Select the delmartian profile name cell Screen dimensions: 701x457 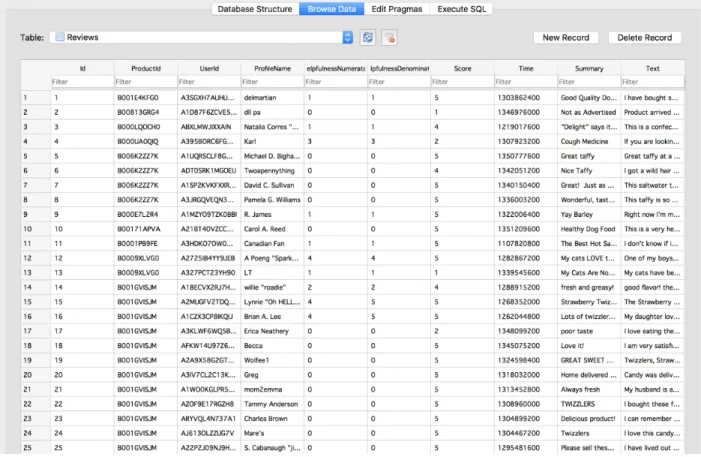(272, 97)
